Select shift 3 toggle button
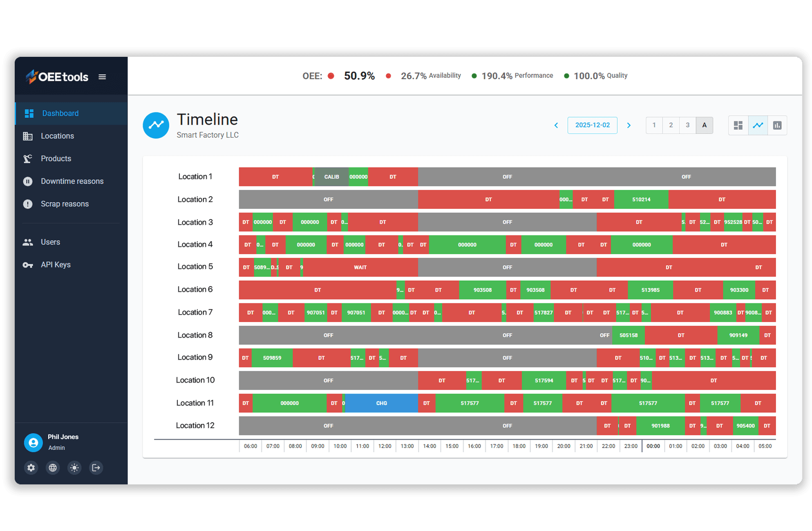The width and height of the screenshot is (812, 531). tap(687, 125)
